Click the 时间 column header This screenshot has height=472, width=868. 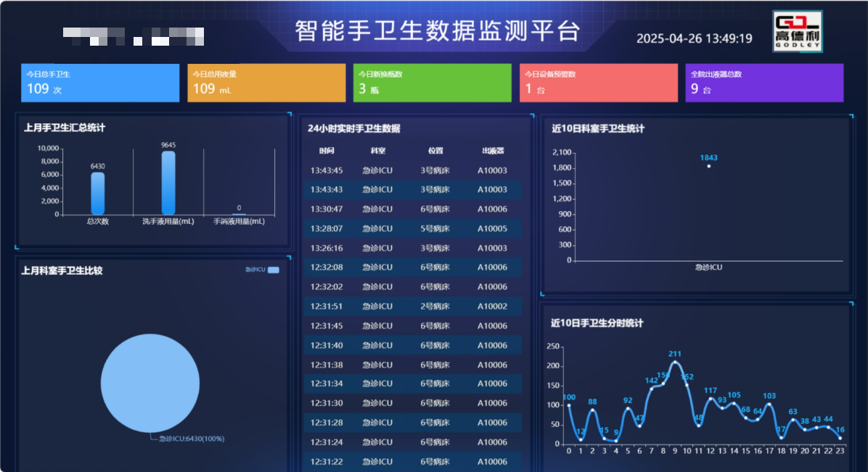click(x=327, y=151)
